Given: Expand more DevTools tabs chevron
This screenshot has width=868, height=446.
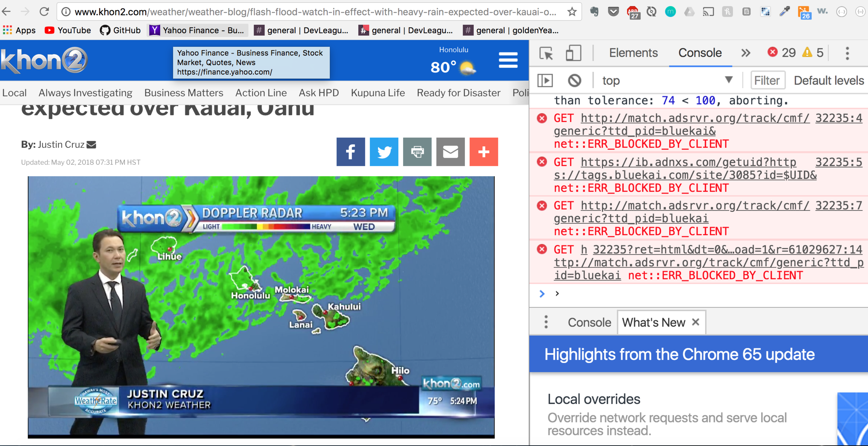Looking at the screenshot, I should 745,53.
